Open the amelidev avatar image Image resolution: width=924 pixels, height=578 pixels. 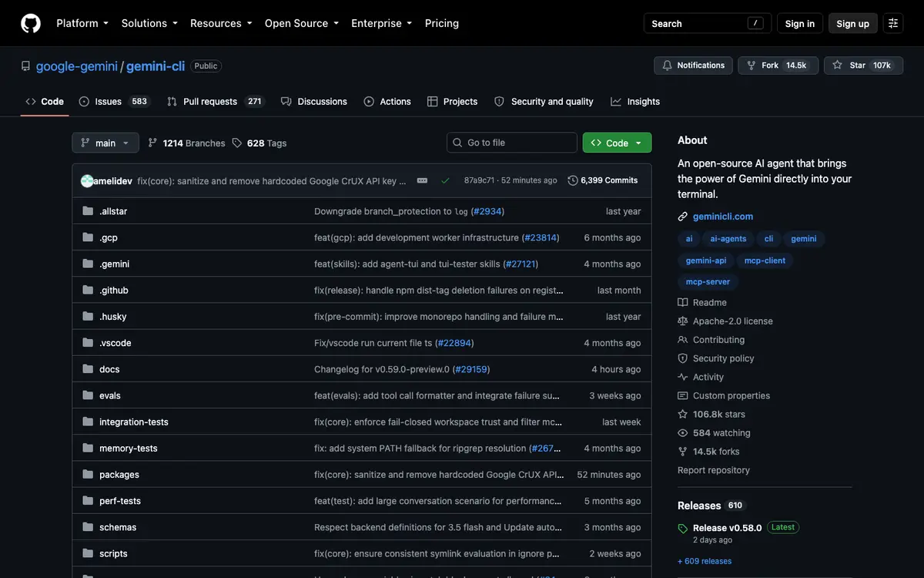point(87,181)
